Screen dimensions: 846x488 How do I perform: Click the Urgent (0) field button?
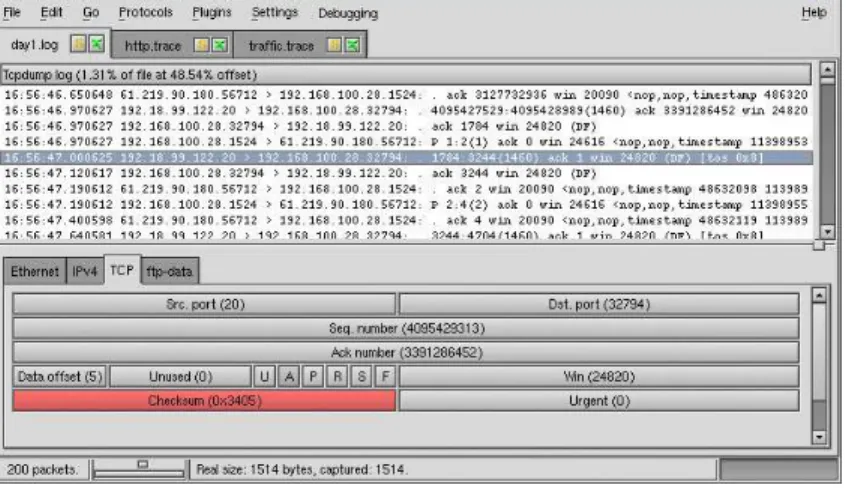tap(599, 401)
